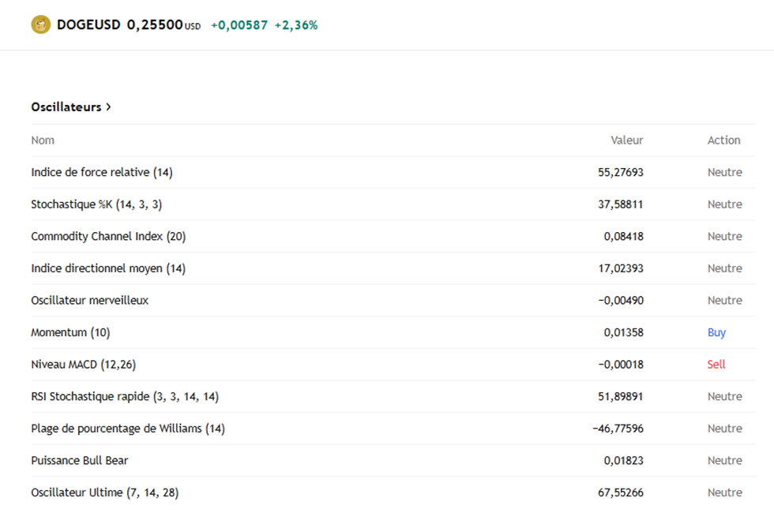
Task: Select the Momentum (10) indicator name
Action: pos(70,332)
